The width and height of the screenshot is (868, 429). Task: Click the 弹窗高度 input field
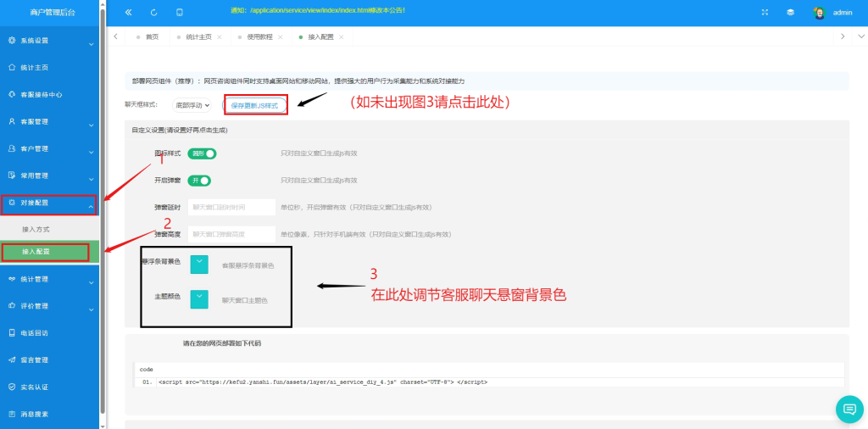231,234
